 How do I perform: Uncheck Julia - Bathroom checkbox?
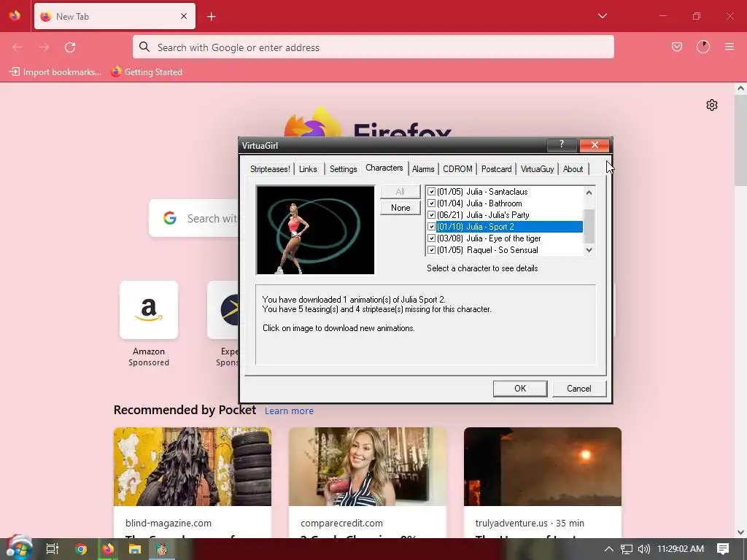(431, 203)
